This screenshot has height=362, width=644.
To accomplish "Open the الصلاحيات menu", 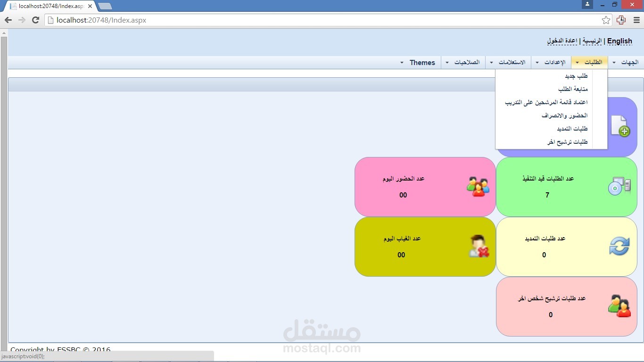I will point(467,63).
